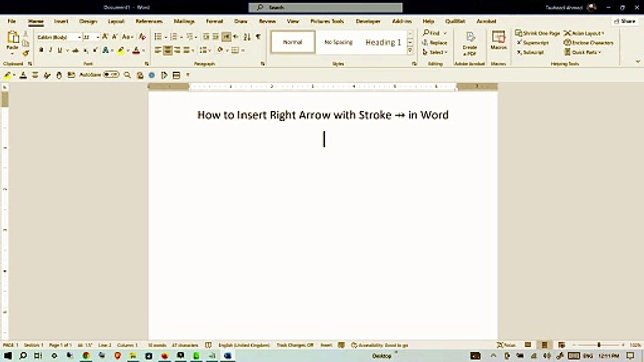Open the File tab

pos(11,21)
